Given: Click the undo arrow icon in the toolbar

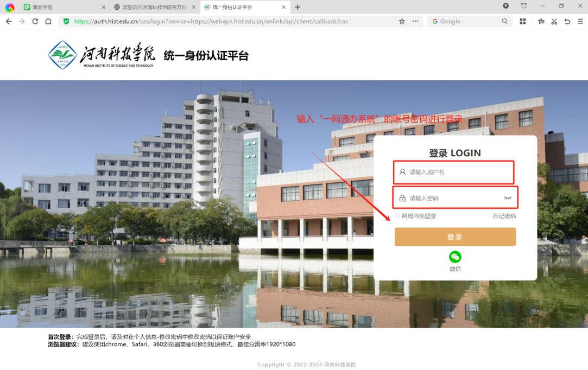Looking at the screenshot, I should (567, 21).
